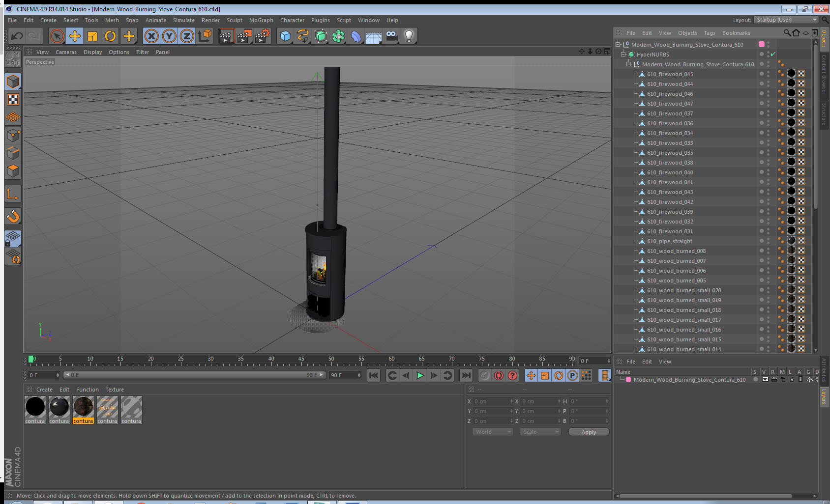Open the Object Manager Tags menu
Screen dimensions: 830x504
pos(710,33)
